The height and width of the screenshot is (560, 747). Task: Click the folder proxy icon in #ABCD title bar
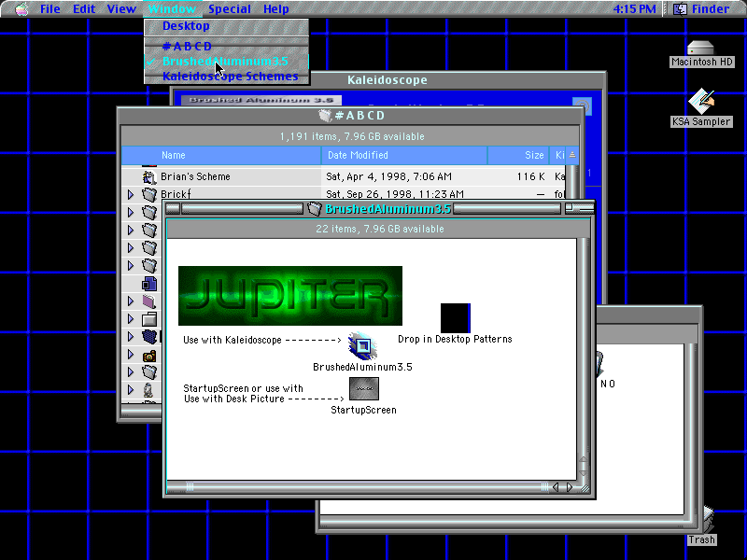[325, 116]
